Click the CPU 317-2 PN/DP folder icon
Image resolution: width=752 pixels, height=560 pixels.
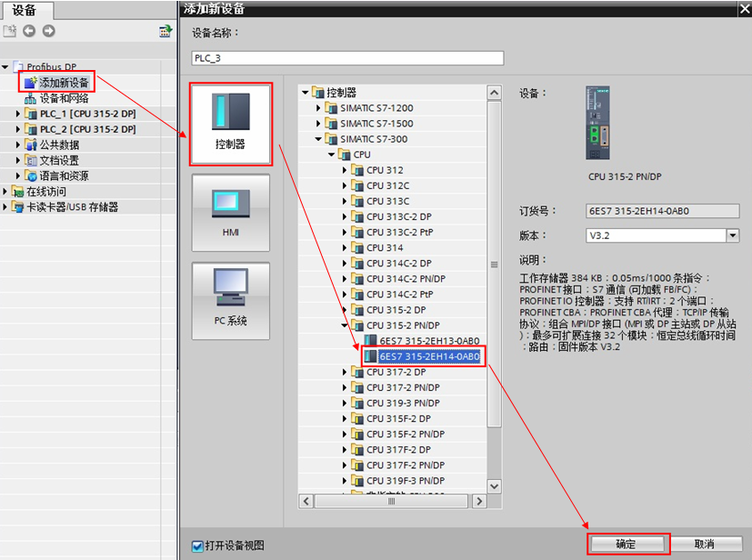point(357,387)
